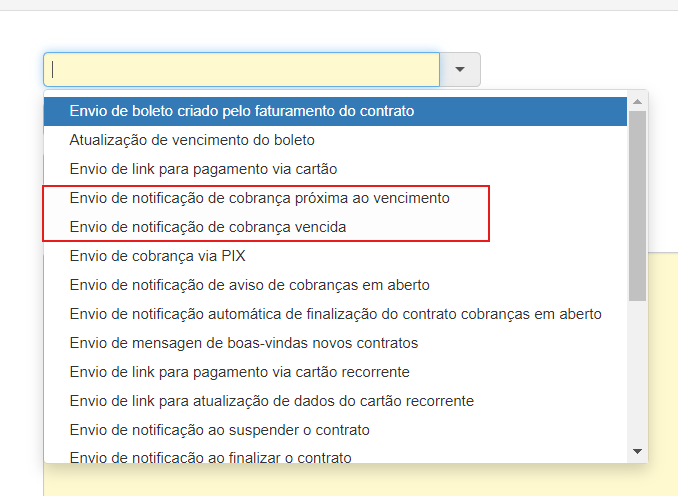Choose 'Envio de cobrança via PIX'
This screenshot has height=496, width=678.
coord(157,256)
